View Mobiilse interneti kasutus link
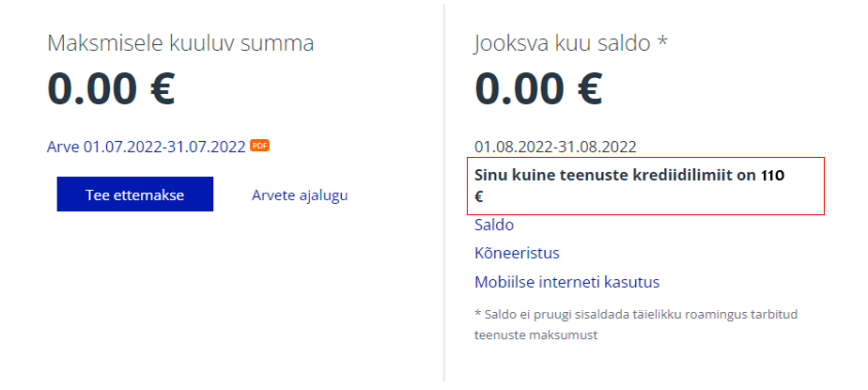868x390 pixels. (x=566, y=281)
